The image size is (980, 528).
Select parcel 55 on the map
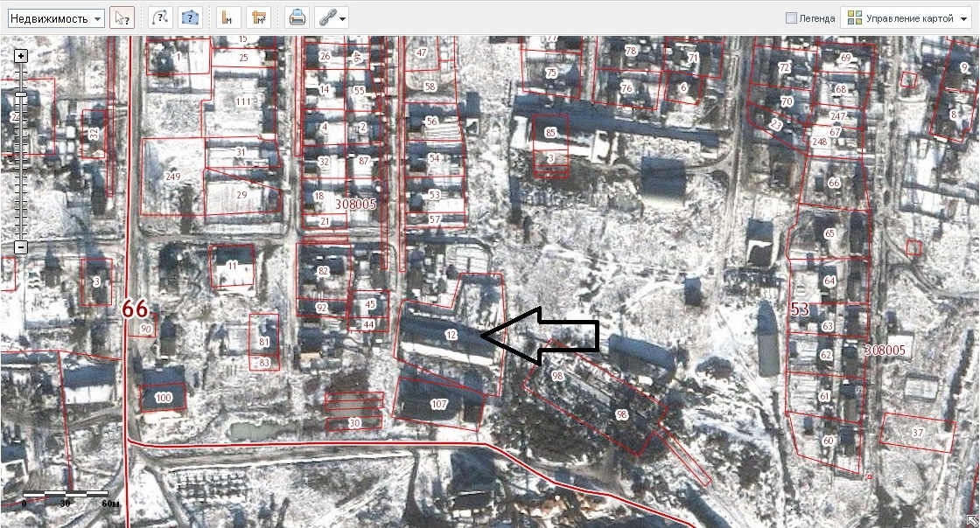point(359,91)
